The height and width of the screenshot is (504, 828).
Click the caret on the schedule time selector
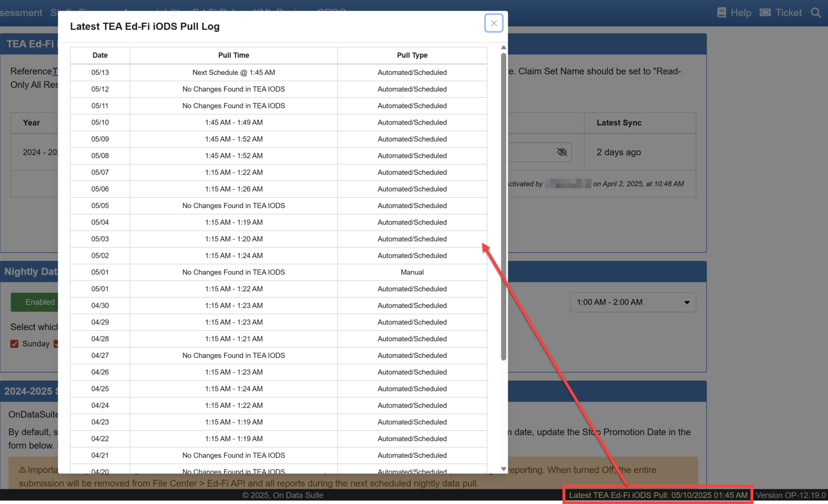[687, 302]
